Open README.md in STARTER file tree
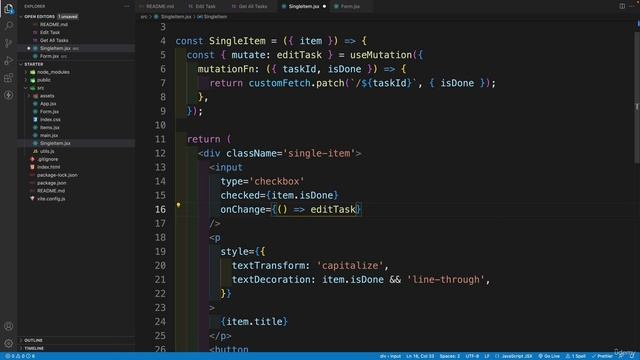This screenshot has height=360, width=640. 51,191
